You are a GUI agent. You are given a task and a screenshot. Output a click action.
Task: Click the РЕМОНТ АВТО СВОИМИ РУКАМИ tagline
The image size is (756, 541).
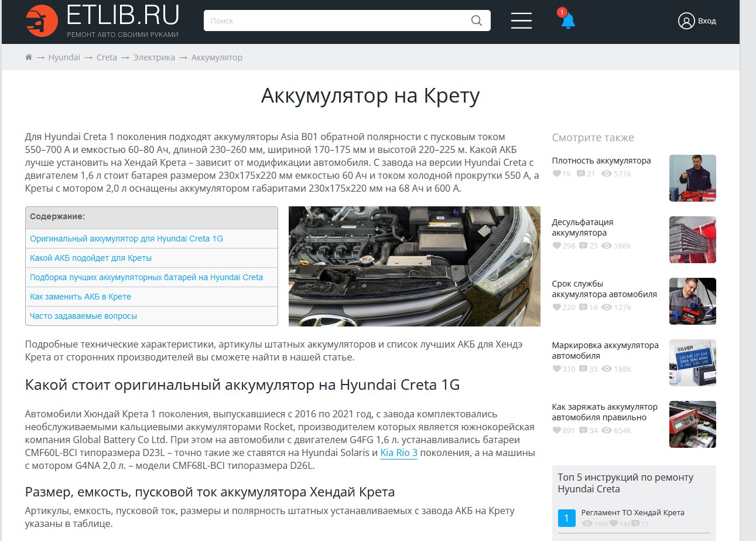[122, 35]
